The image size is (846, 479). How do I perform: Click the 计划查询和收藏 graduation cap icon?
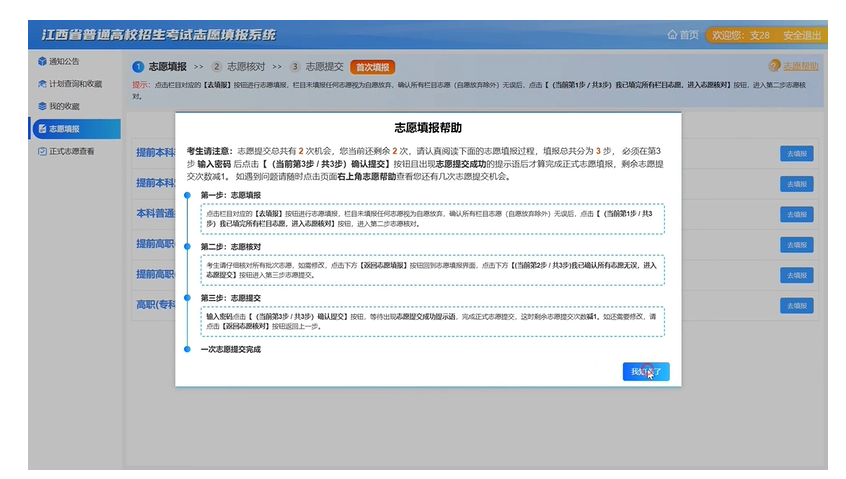(41, 84)
